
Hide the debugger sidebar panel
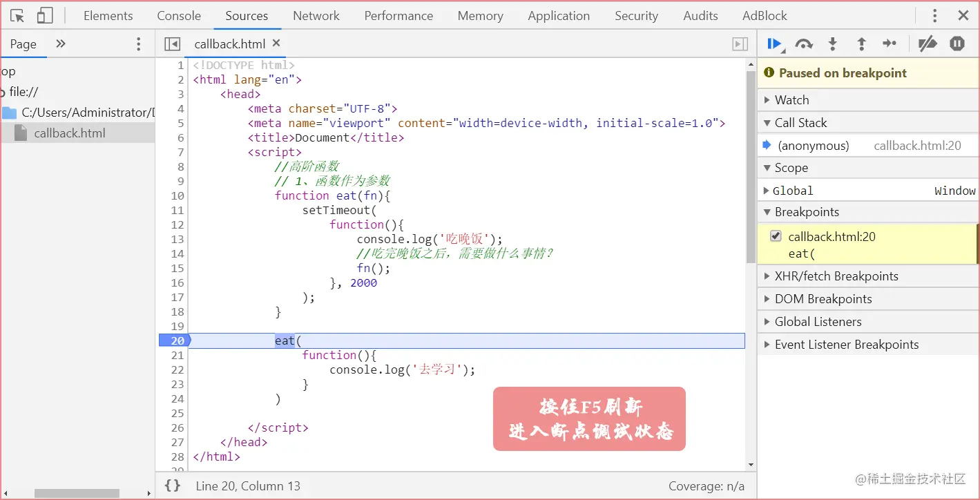click(740, 44)
